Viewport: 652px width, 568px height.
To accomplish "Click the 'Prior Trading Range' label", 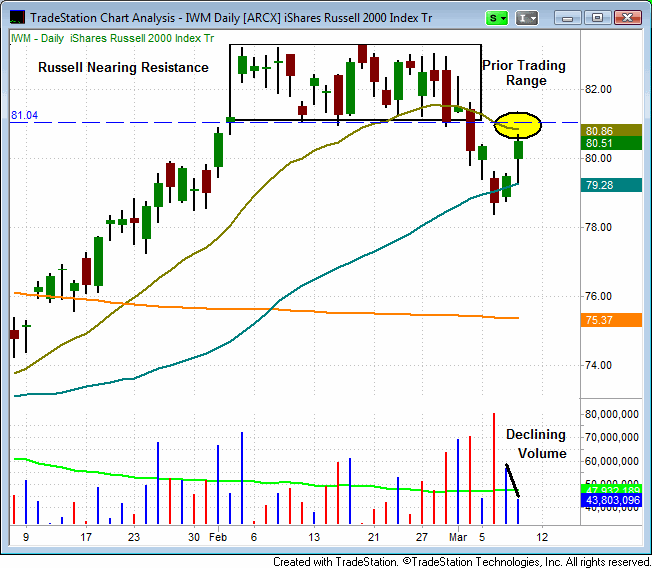I will pos(524,73).
